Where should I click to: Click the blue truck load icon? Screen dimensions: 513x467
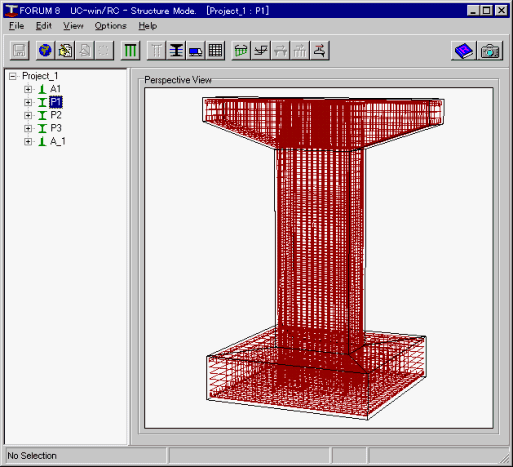[x=196, y=51]
